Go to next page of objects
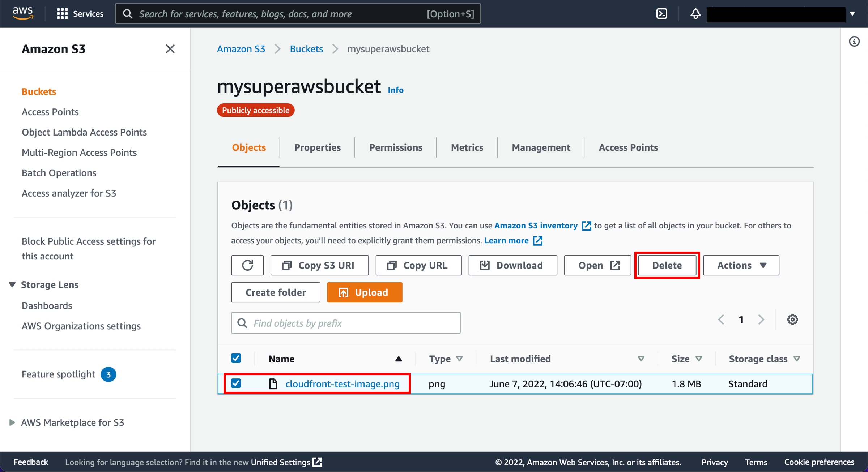The image size is (868, 472). tap(761, 319)
